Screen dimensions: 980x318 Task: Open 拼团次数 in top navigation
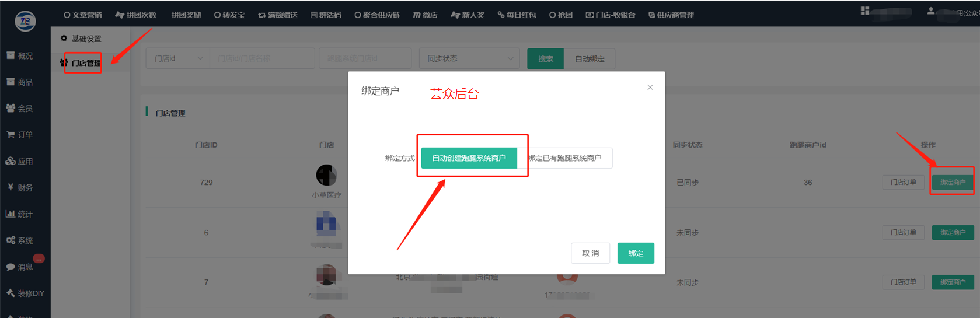click(x=136, y=15)
